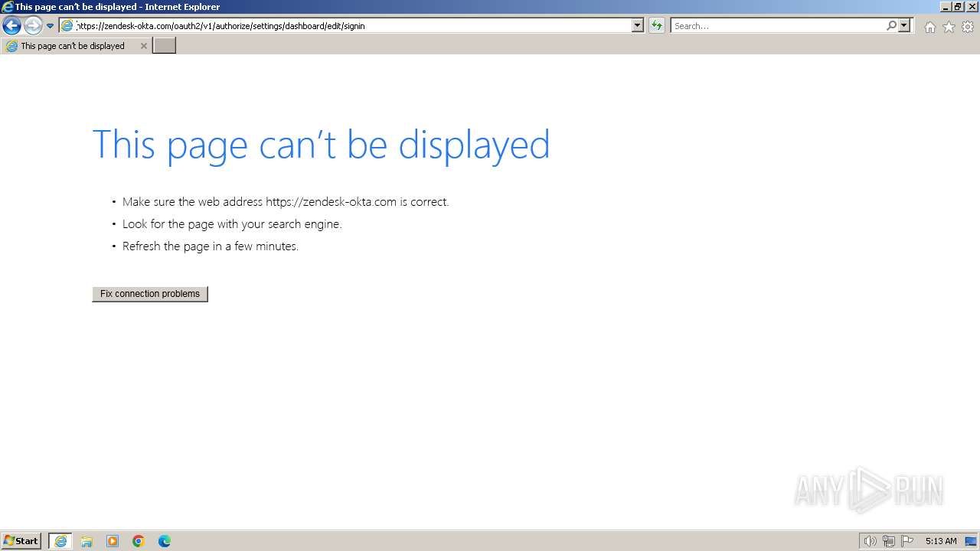Click the magnifier search icon
The width and height of the screenshot is (980, 551).
[891, 25]
